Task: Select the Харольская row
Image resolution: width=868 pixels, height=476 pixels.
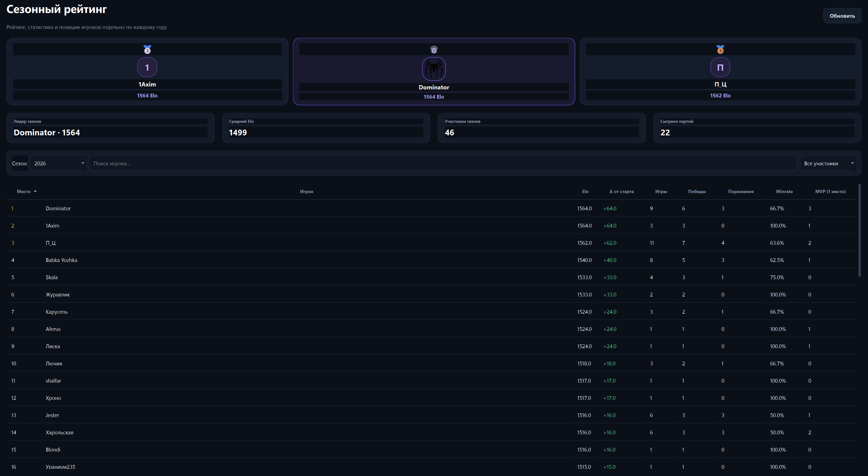Action: (432, 432)
